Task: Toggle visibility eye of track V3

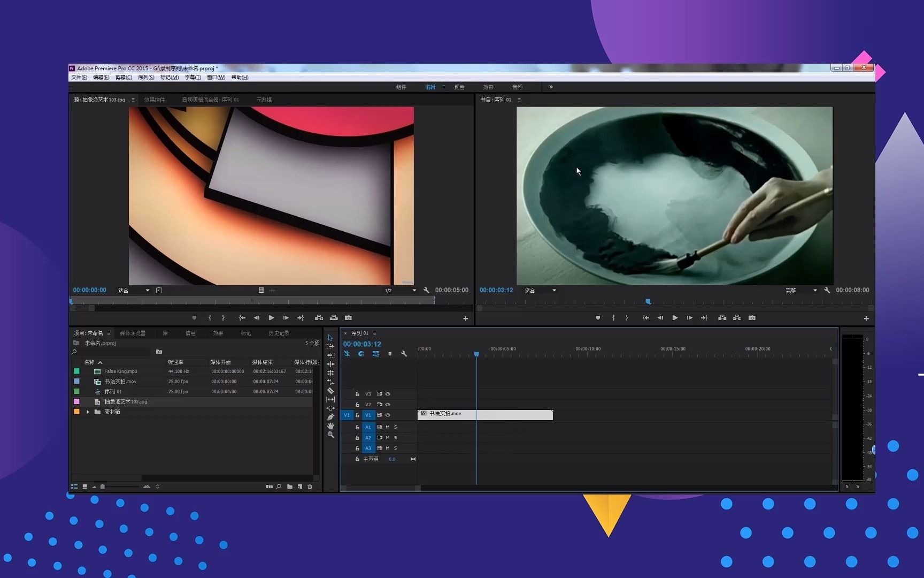Action: (x=388, y=394)
